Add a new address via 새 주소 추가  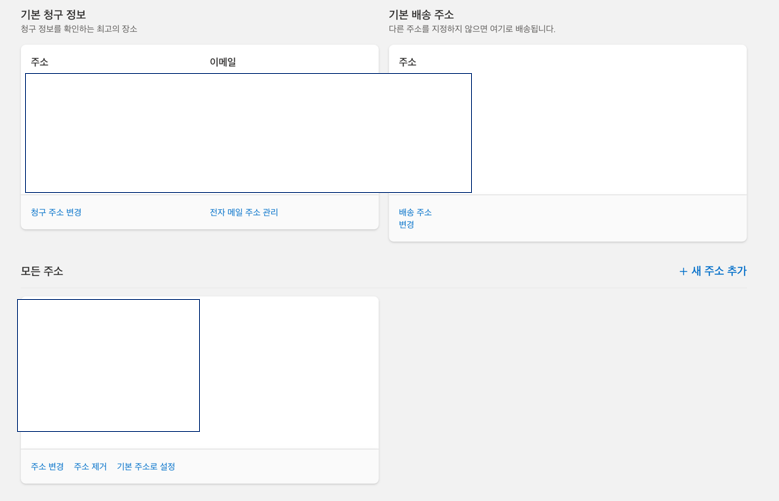[713, 271]
